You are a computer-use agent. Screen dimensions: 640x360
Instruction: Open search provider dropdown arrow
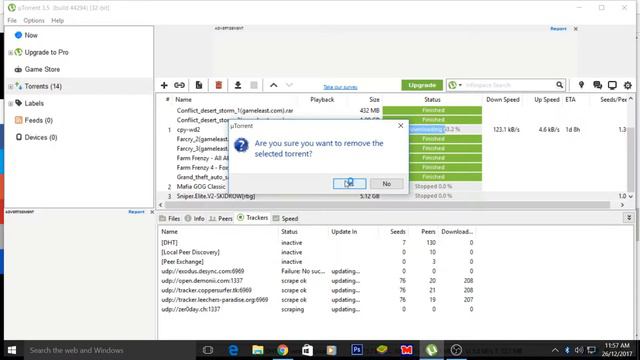point(460,85)
